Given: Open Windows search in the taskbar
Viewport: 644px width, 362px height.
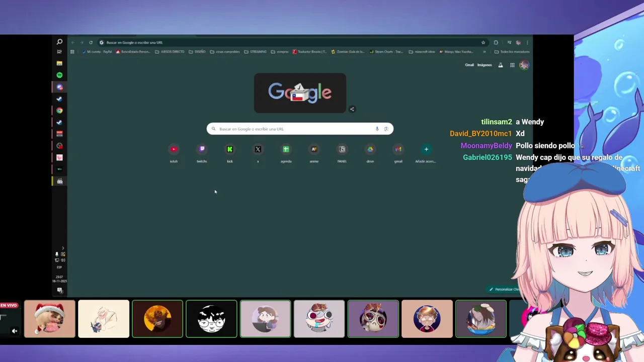Looking at the screenshot, I should click(x=59, y=42).
